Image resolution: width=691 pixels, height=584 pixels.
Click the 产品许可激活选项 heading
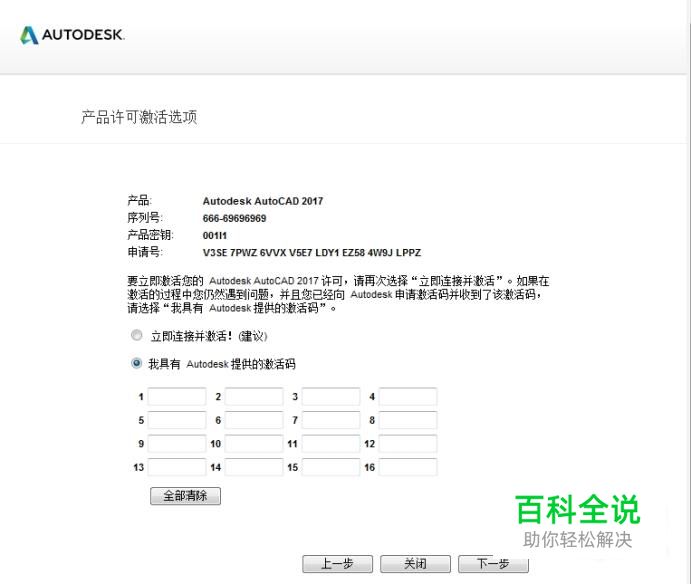pyautogui.click(x=139, y=117)
